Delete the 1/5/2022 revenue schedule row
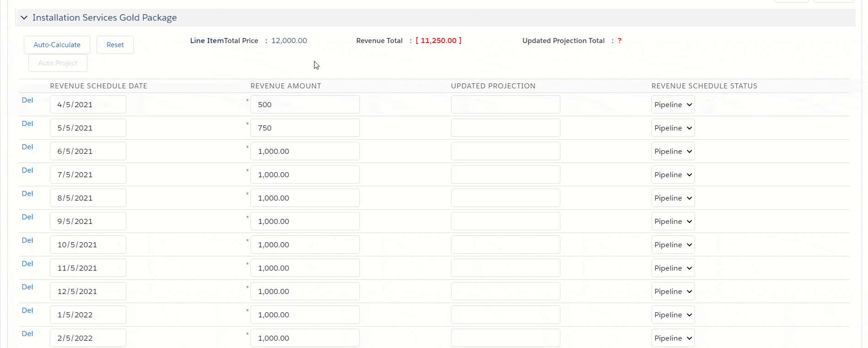Image resolution: width=868 pixels, height=348 pixels. pyautogui.click(x=27, y=310)
